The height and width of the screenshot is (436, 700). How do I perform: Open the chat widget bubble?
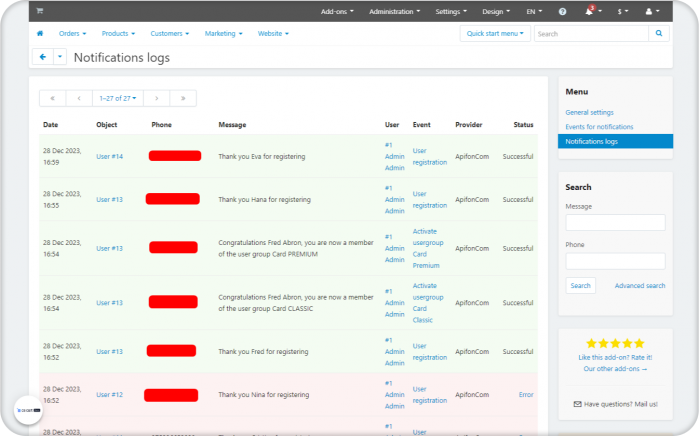(28, 410)
